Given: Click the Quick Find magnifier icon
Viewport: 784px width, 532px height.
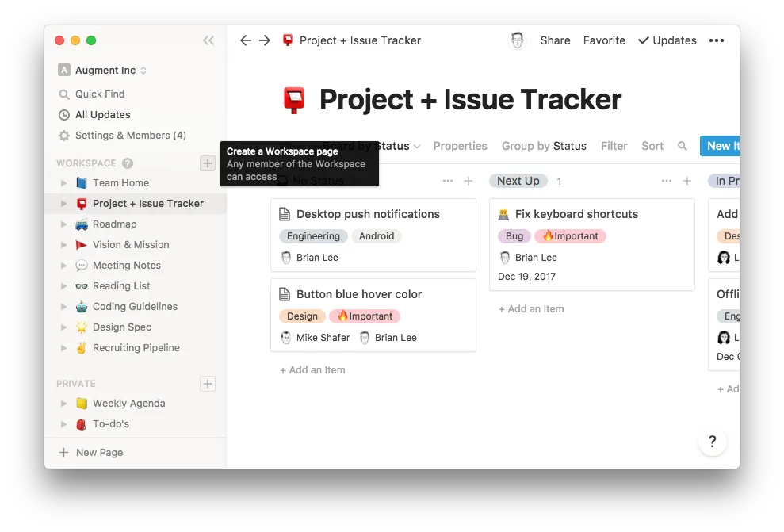Looking at the screenshot, I should click(64, 94).
